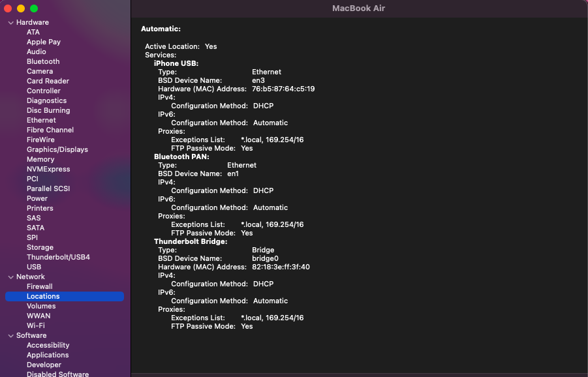Open Applications under Software

click(48, 355)
